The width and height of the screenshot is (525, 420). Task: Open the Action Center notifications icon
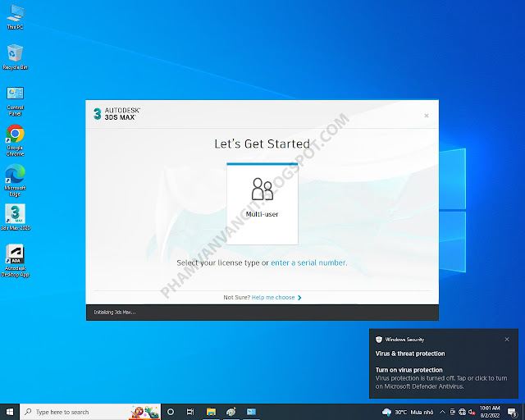click(x=512, y=412)
